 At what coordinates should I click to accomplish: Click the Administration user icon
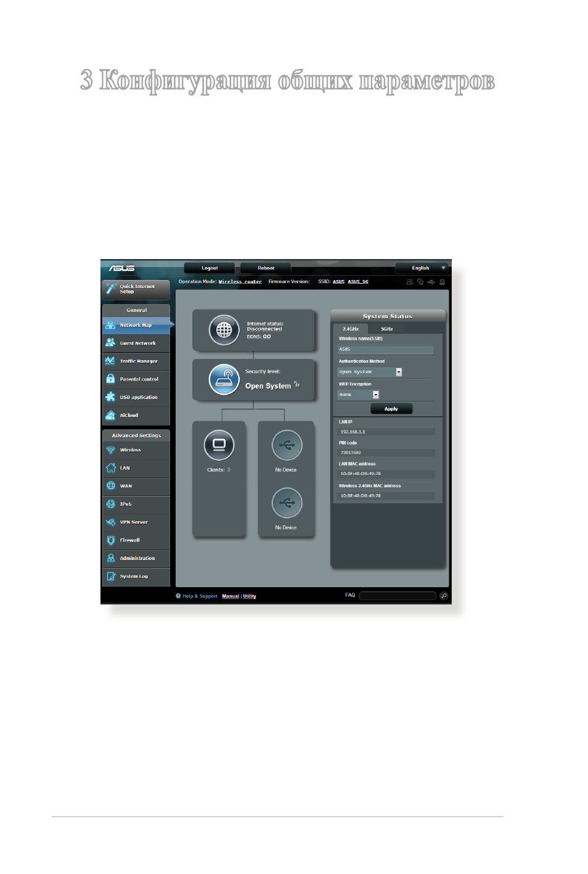111,558
